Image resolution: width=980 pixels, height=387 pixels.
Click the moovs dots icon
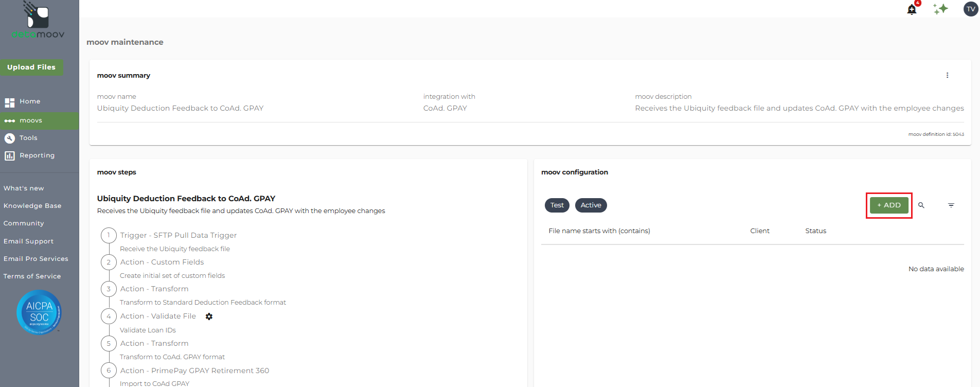pos(10,121)
